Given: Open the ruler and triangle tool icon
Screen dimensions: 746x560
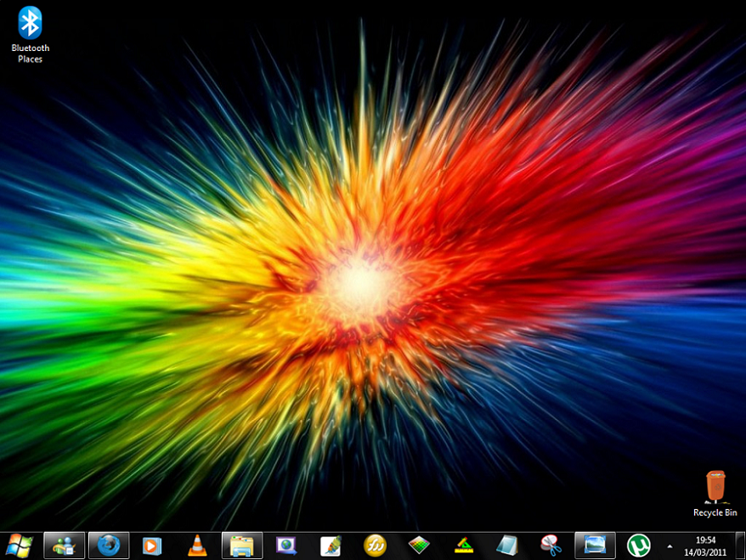Looking at the screenshot, I should (464, 546).
